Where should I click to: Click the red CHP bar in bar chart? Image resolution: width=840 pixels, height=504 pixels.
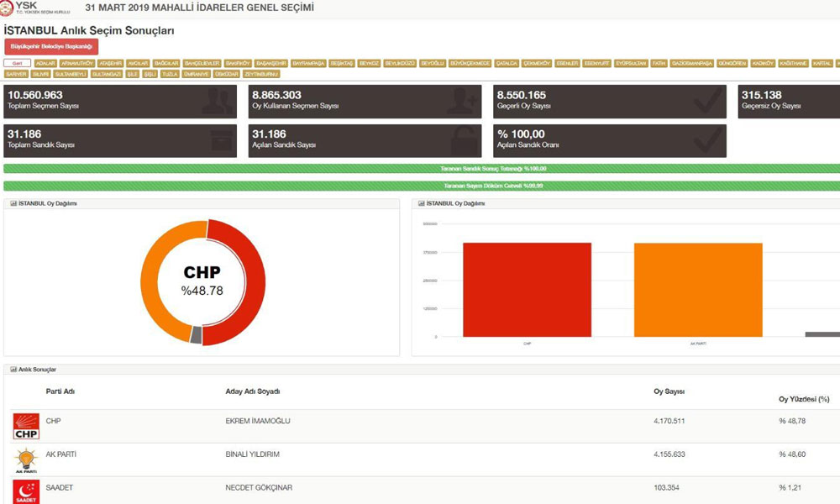(528, 290)
